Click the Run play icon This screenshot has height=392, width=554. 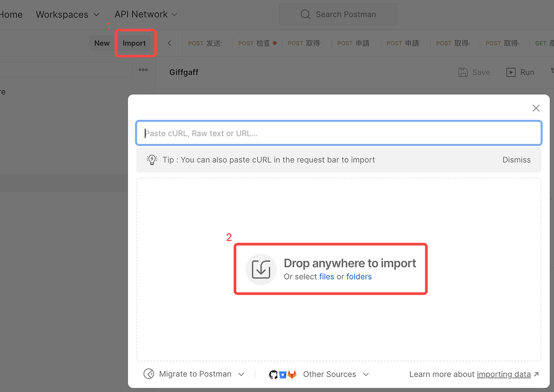[x=511, y=72]
